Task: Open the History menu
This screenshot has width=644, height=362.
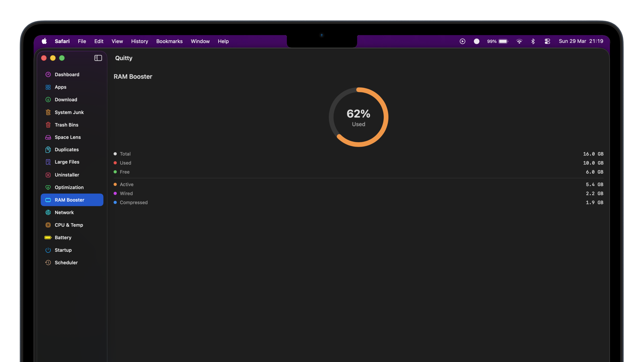Action: click(140, 41)
